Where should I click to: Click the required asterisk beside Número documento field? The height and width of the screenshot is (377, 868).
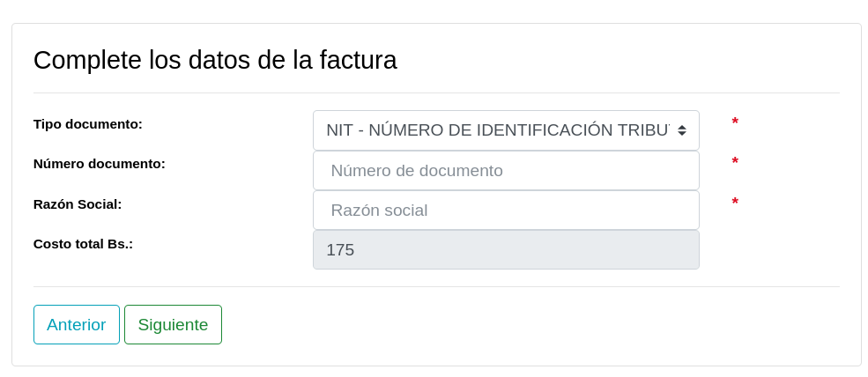[735, 162]
